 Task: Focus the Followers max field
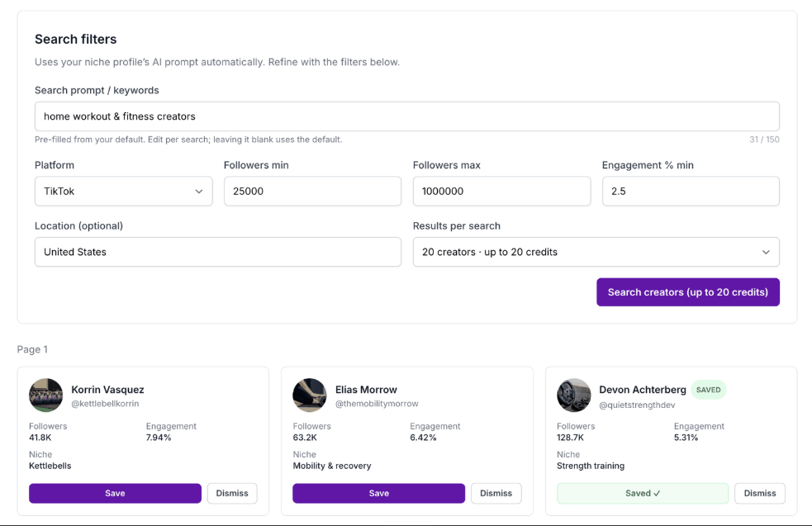[501, 191]
